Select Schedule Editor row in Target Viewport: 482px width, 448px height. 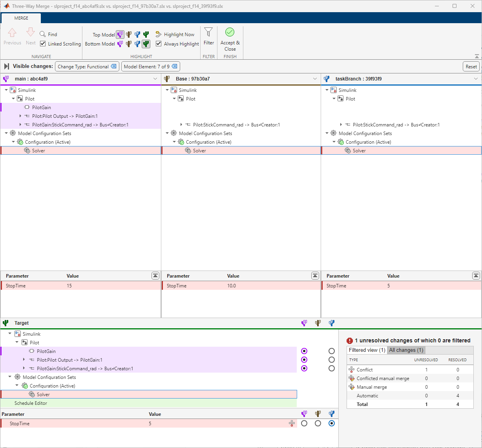click(x=148, y=403)
